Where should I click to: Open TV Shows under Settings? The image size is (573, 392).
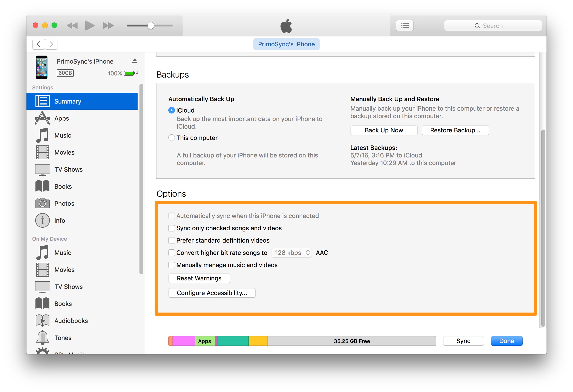(82, 169)
